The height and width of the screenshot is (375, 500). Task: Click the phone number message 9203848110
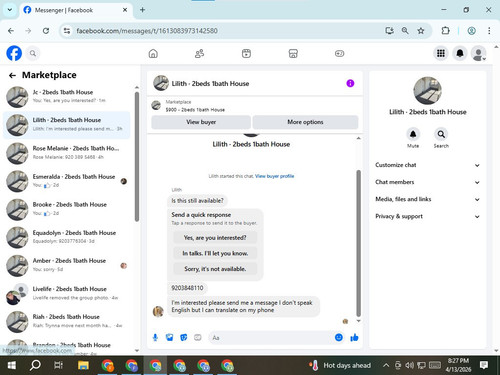tap(187, 288)
